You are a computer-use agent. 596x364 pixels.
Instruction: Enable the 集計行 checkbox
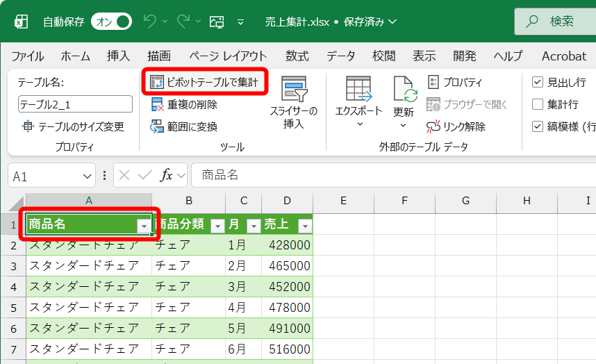pyautogui.click(x=537, y=104)
